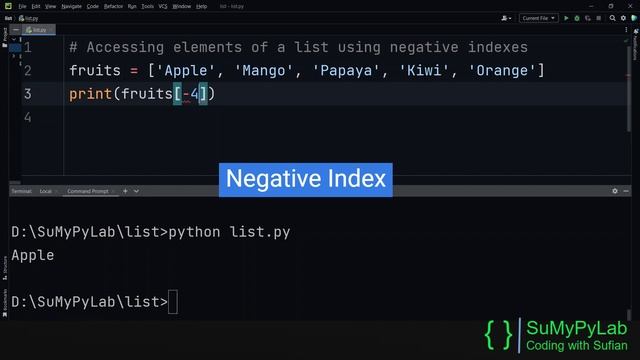Switch to the Command Prompt terminal tab
The width and height of the screenshot is (640, 360).
(x=88, y=191)
